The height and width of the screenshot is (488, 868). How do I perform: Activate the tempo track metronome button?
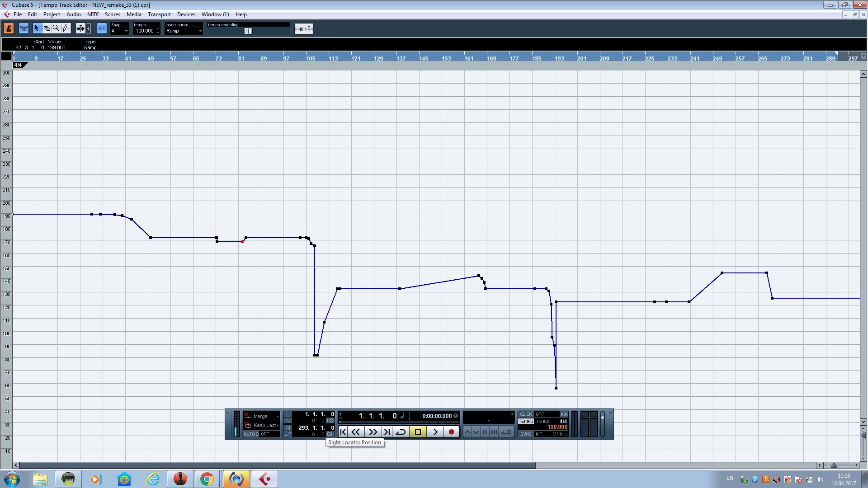pos(9,28)
